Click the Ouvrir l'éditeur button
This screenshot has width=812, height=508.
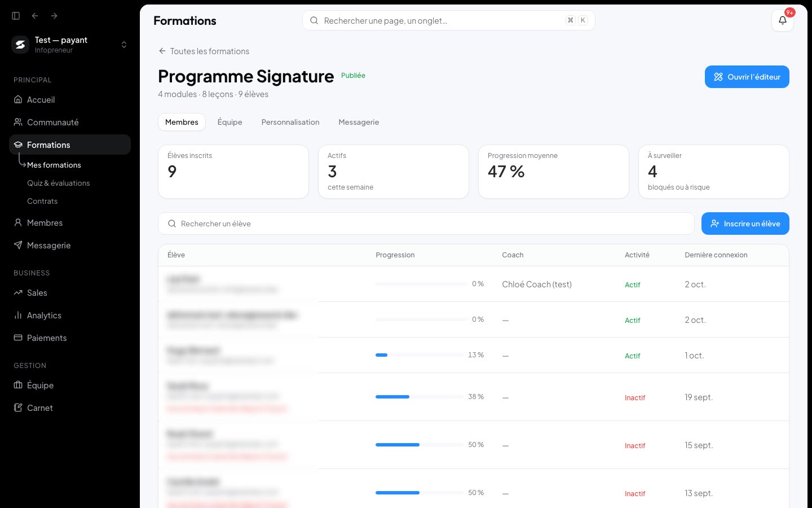tap(747, 77)
